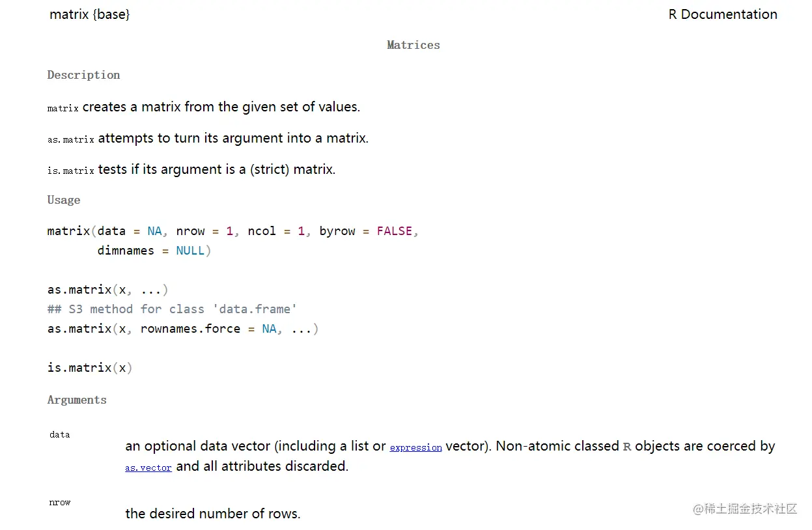This screenshot has width=812, height=530.
Task: Click the bold R symbol in data description
Action: [x=627, y=447]
